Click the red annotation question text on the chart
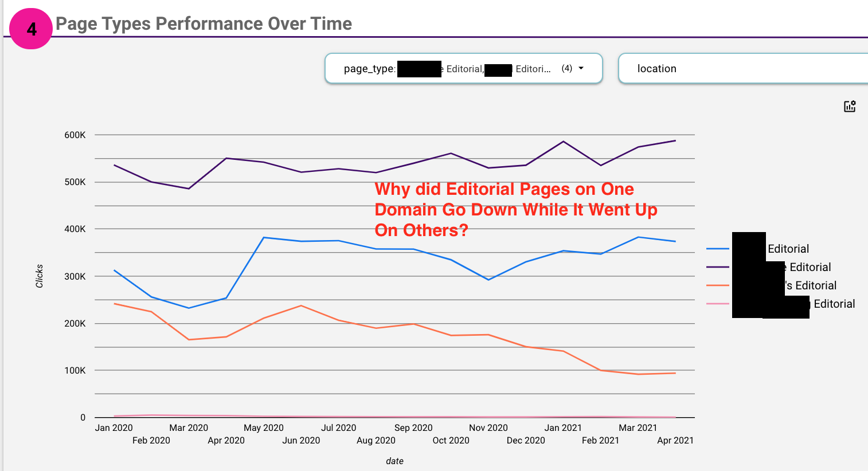868x471 pixels. tap(515, 209)
